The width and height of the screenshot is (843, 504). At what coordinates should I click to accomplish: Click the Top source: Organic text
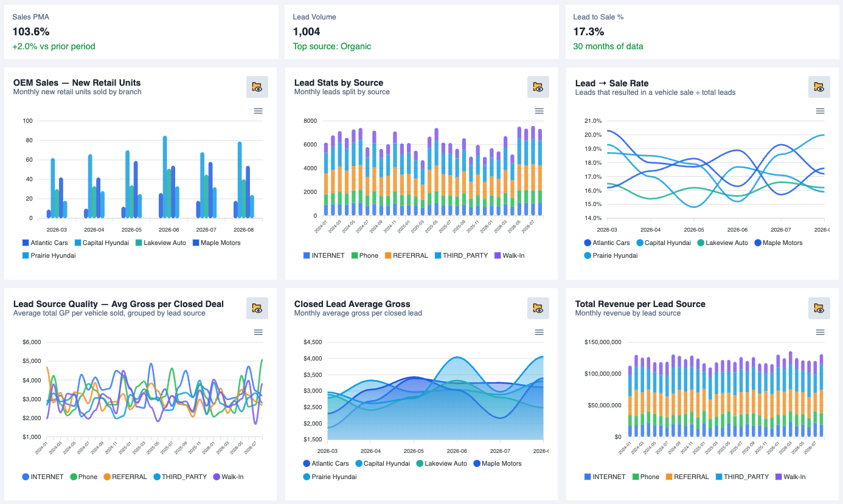(332, 46)
